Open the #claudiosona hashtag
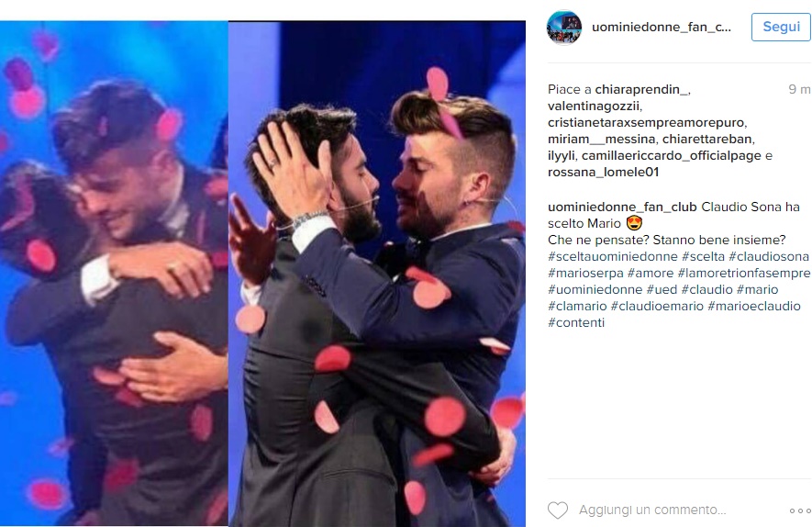Viewport: 812px width, 527px height. (x=769, y=256)
